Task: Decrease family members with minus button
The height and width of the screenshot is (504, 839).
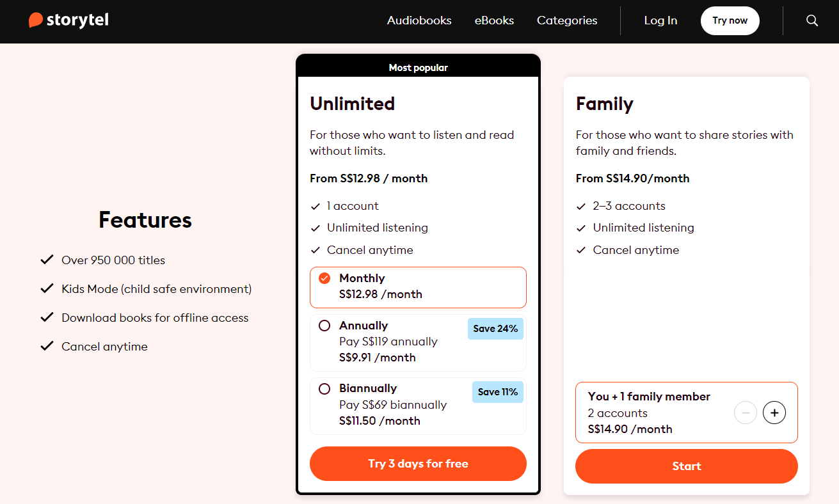Action: [746, 413]
